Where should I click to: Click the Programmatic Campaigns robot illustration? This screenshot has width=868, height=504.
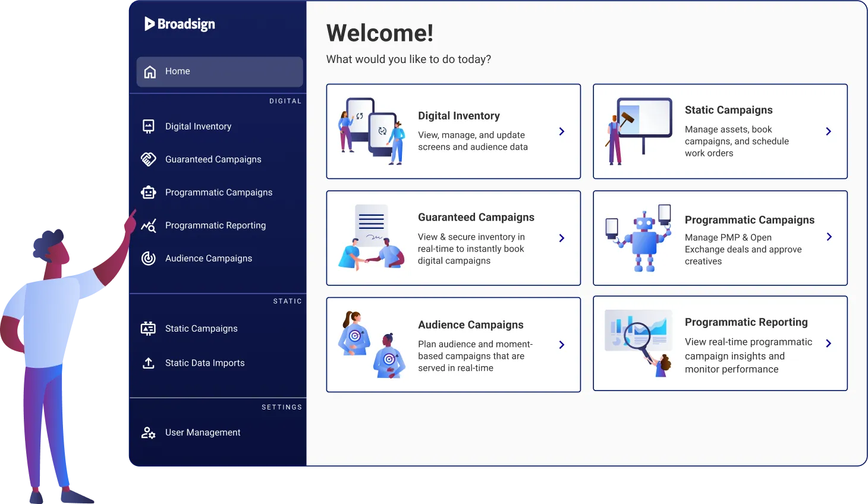[x=639, y=238]
